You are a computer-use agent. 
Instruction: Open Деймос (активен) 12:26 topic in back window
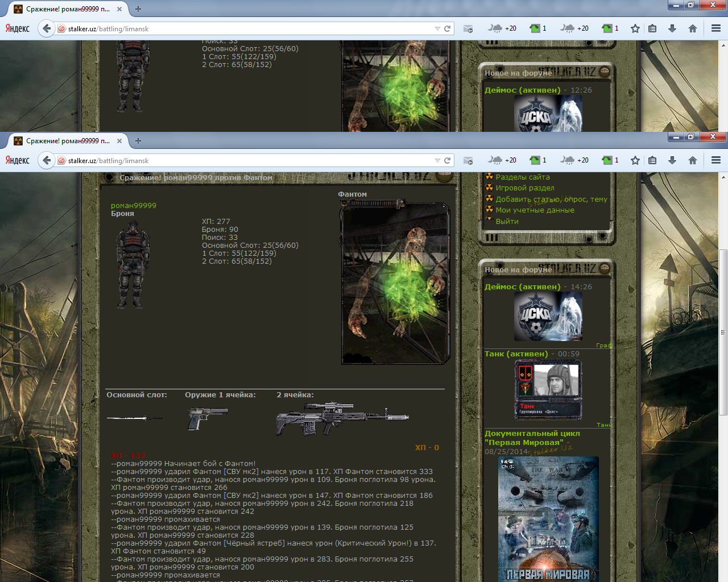(522, 90)
